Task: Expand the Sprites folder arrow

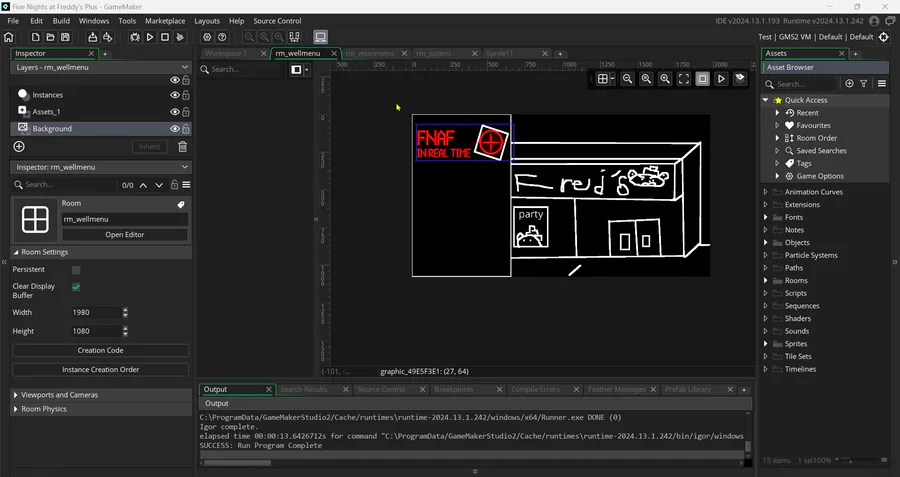Action: tap(766, 344)
